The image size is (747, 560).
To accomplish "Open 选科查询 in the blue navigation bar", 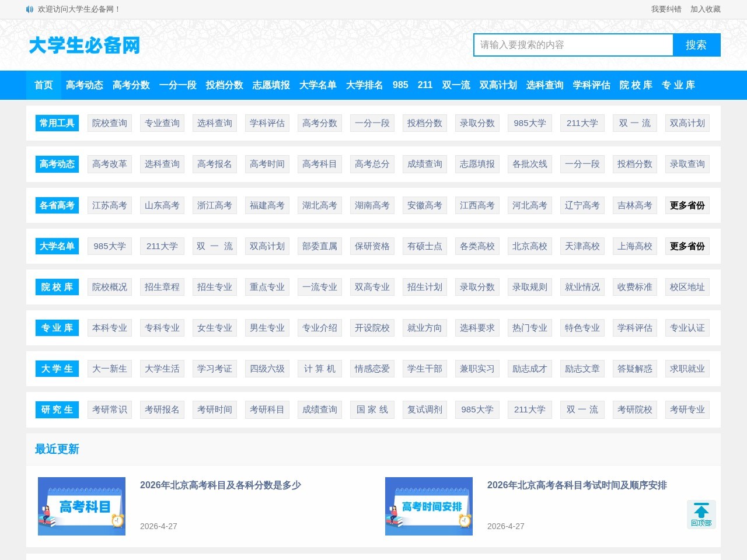I will [x=545, y=85].
